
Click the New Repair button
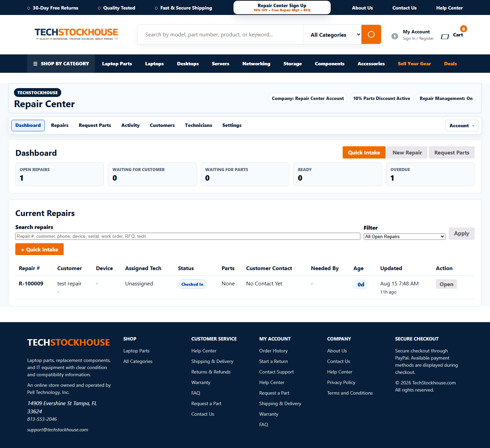point(407,152)
